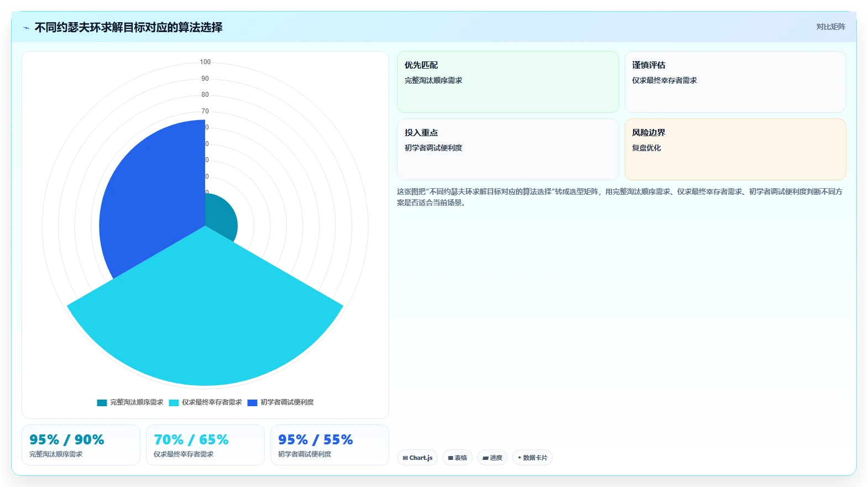Click the 复盘优化 text in 风险边界 card
Screen dimensions: 868x487
point(646,148)
